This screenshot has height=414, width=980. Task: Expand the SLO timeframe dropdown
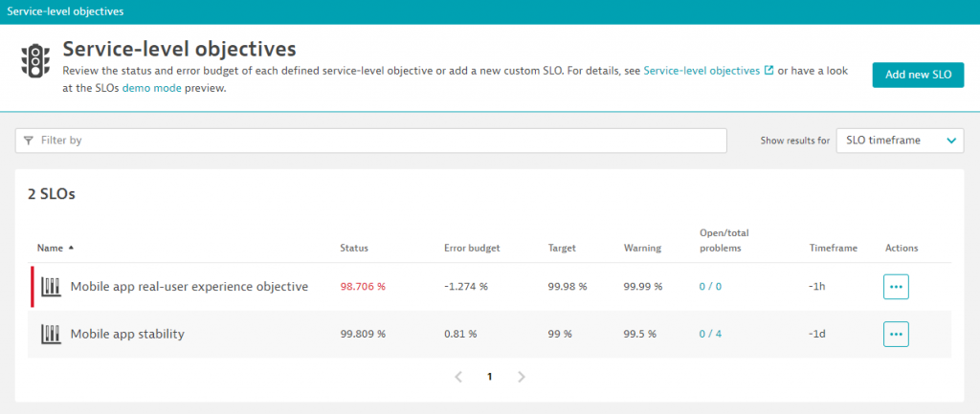coord(899,141)
